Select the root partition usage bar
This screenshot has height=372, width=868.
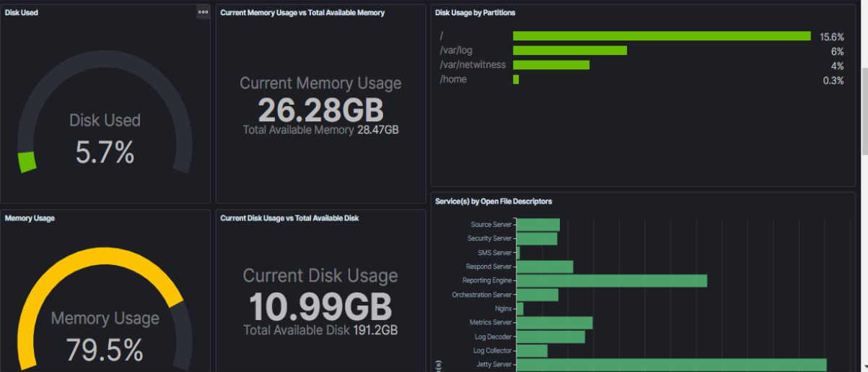tap(662, 36)
